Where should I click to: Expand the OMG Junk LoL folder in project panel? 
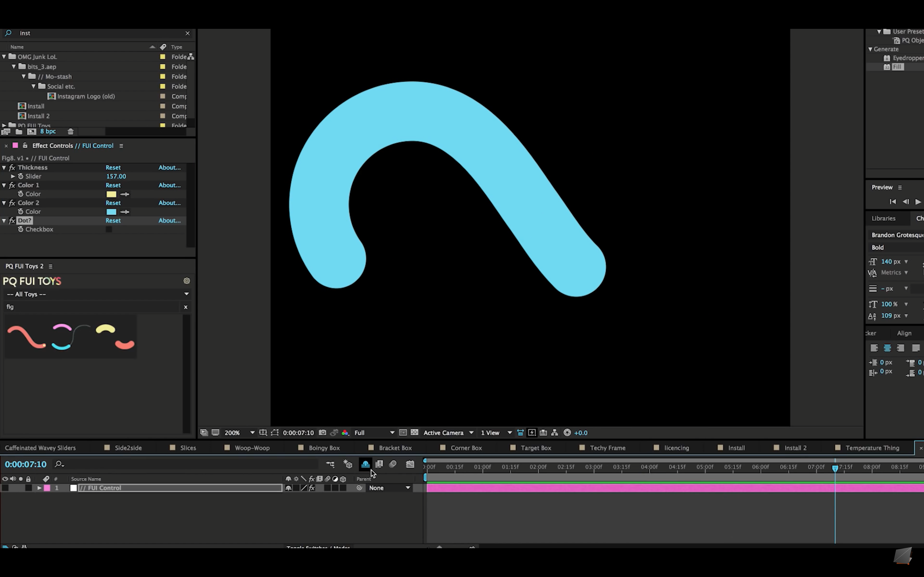coord(5,56)
